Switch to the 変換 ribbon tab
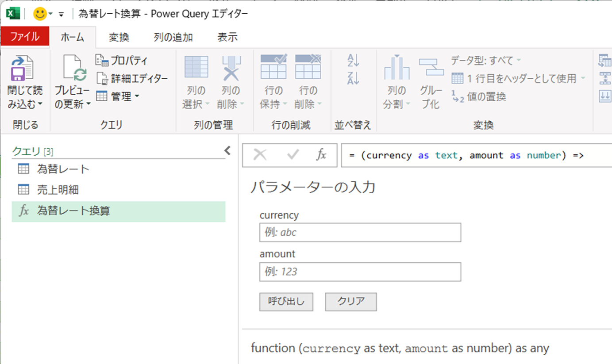This screenshot has height=364, width=612. pyautogui.click(x=119, y=37)
